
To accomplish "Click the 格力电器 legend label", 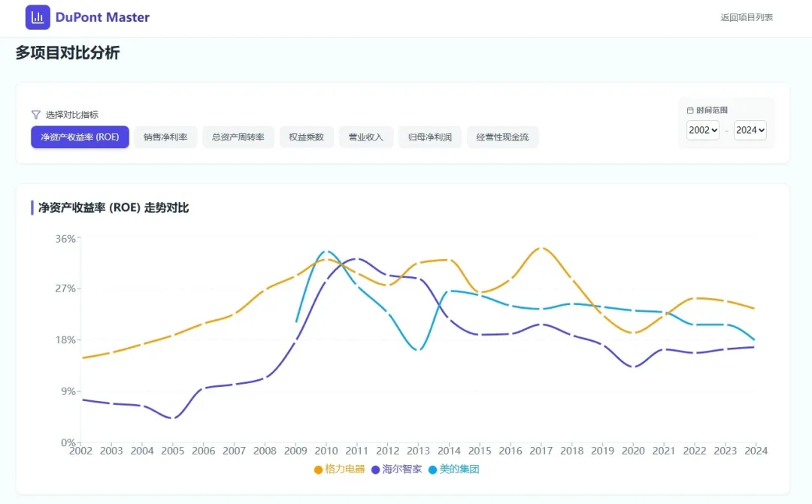I will pyautogui.click(x=345, y=469).
